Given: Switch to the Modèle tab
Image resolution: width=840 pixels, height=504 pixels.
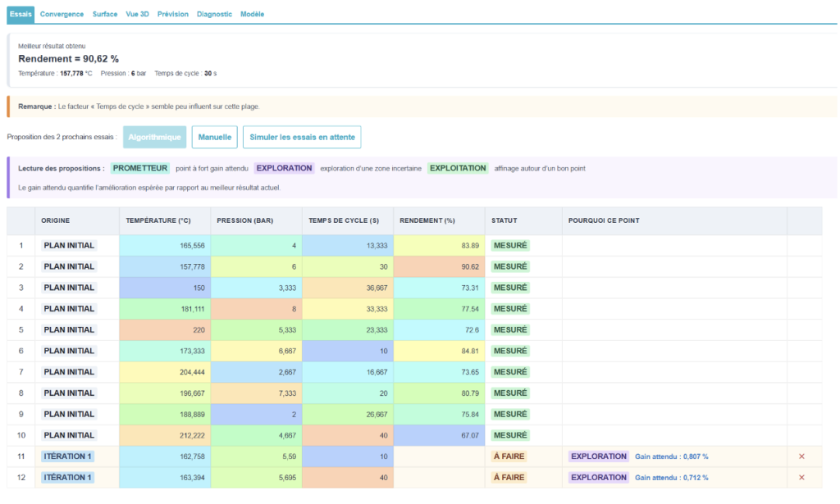Looking at the screenshot, I should (x=252, y=14).
